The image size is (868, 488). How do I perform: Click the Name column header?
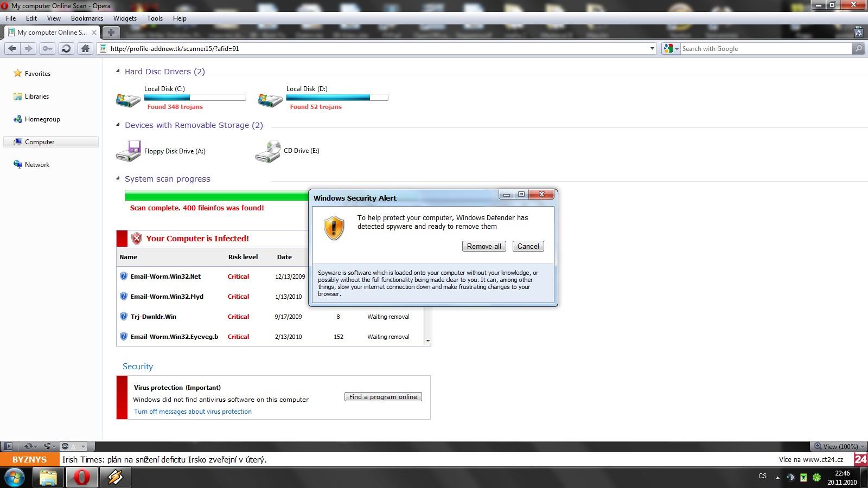click(129, 257)
